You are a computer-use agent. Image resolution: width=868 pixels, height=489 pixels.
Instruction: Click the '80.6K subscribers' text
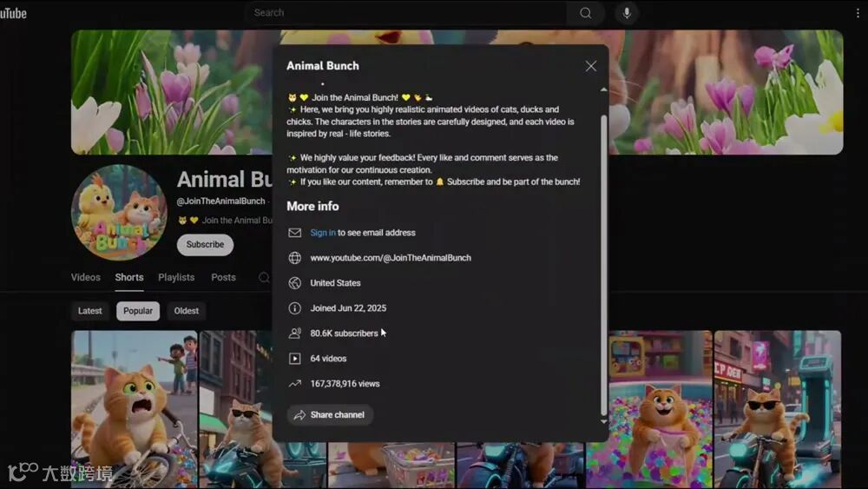344,334
